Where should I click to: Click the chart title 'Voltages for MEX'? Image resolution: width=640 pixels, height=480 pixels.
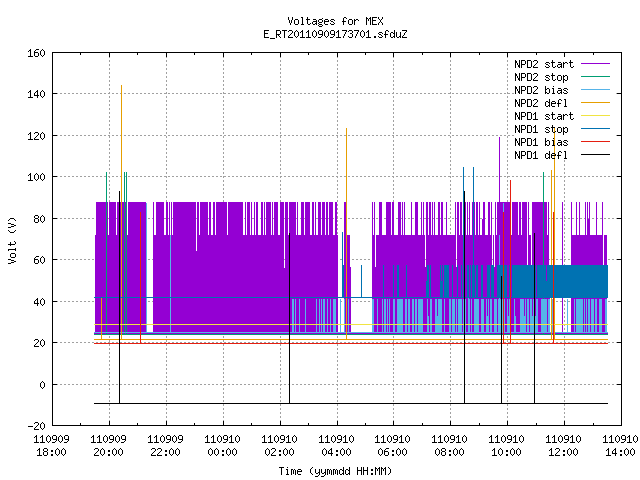click(335, 21)
